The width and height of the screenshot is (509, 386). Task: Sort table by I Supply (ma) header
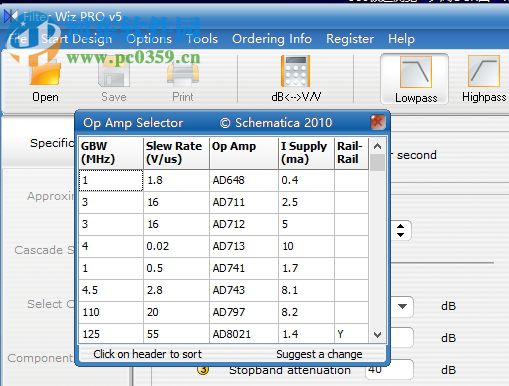(x=306, y=153)
